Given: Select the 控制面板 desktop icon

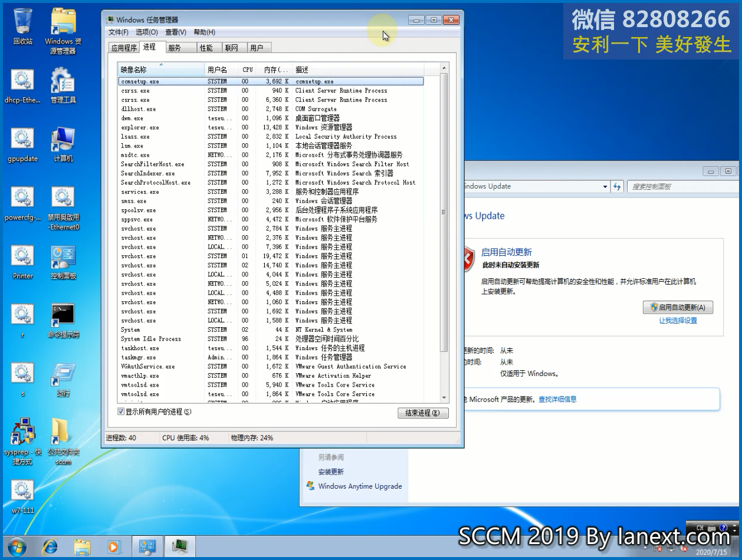Looking at the screenshot, I should click(x=63, y=262).
